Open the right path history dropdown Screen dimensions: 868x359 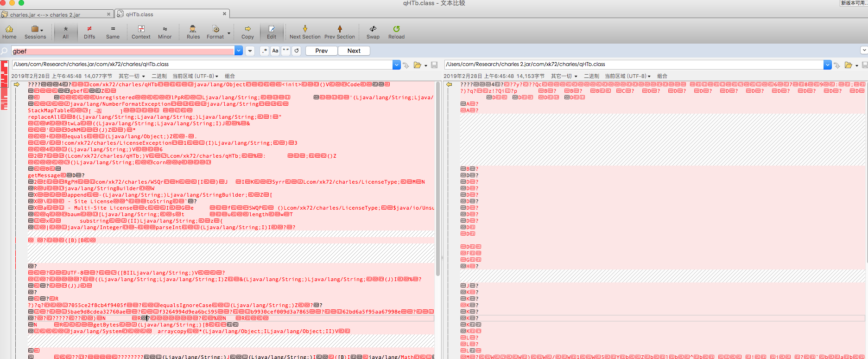(x=828, y=65)
